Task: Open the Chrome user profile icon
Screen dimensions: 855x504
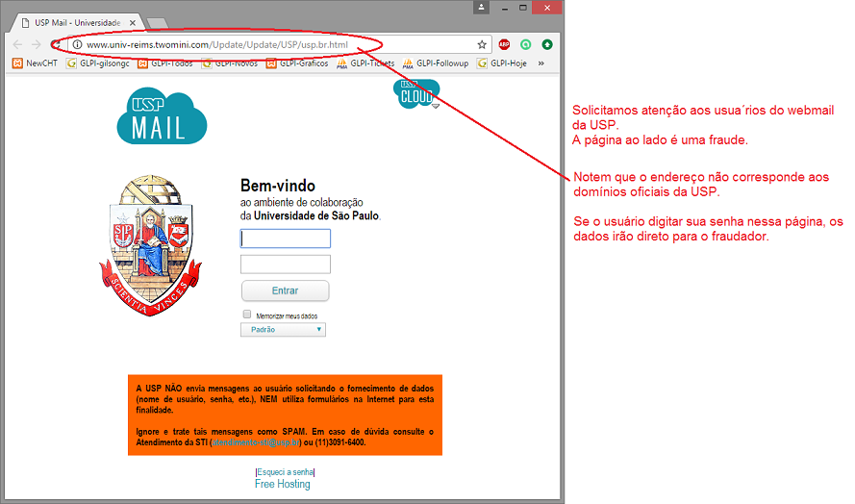Action: pos(481,7)
